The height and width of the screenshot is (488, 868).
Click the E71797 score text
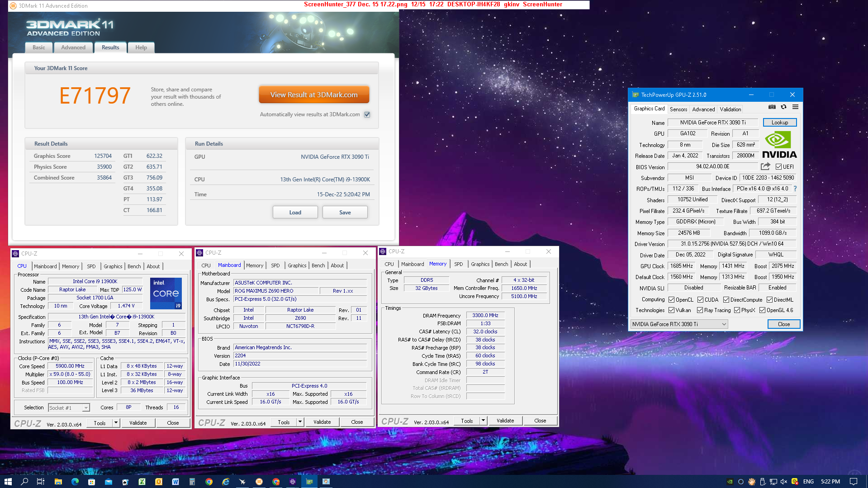[95, 96]
